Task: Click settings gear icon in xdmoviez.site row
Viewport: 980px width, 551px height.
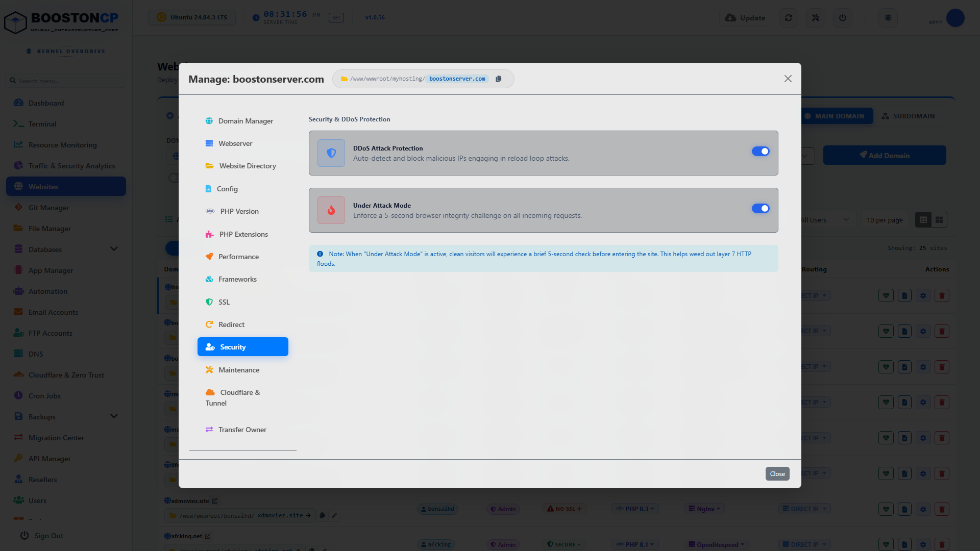Action: [x=923, y=509]
